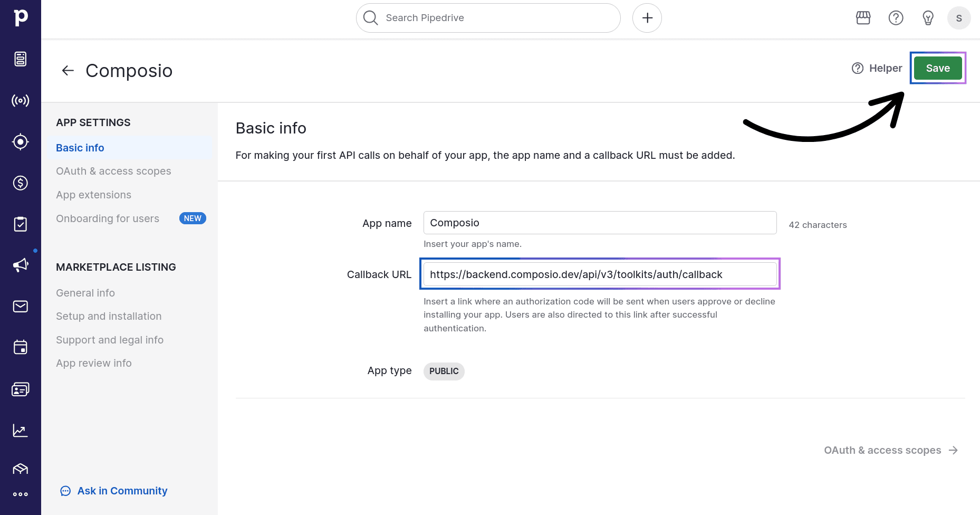Open Onboarding for users
980x515 pixels.
click(x=108, y=218)
